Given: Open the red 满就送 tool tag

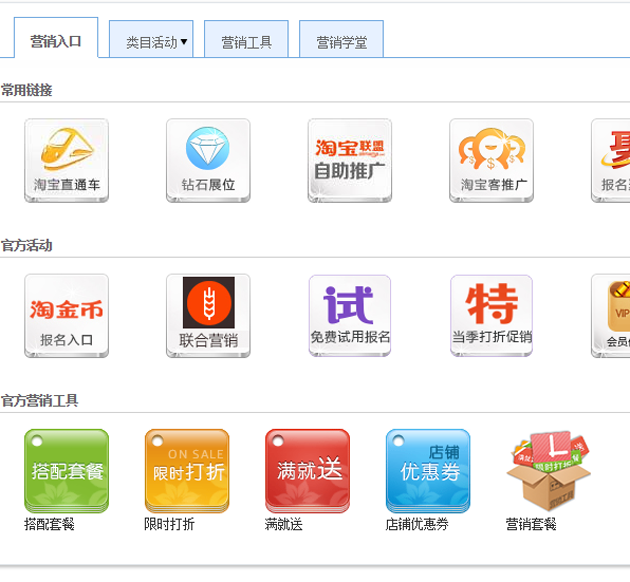Looking at the screenshot, I should [307, 470].
